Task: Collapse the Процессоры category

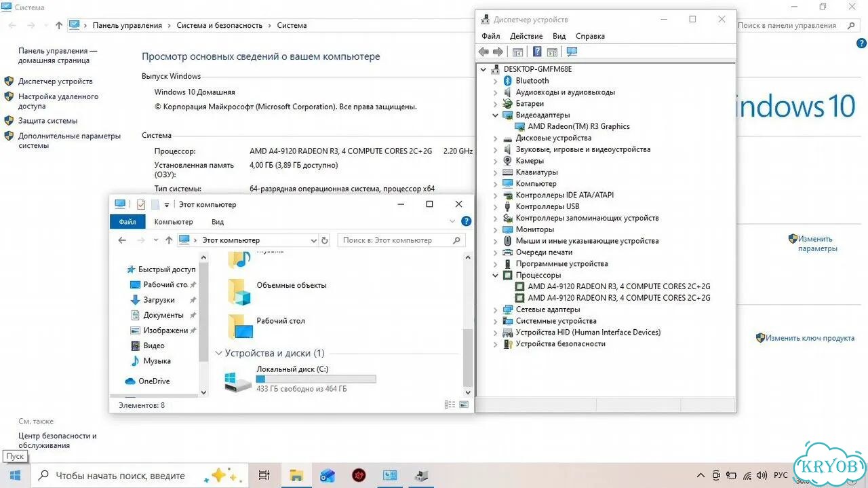Action: [495, 276]
